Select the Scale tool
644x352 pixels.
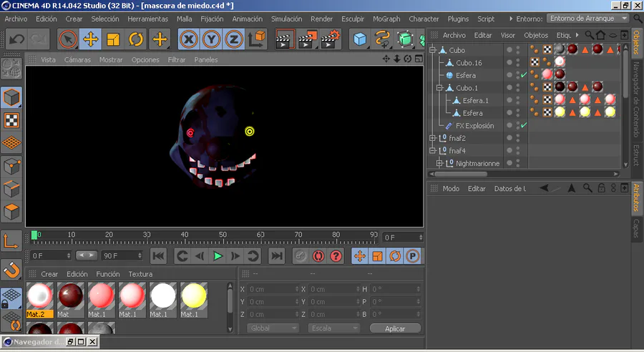click(x=113, y=39)
